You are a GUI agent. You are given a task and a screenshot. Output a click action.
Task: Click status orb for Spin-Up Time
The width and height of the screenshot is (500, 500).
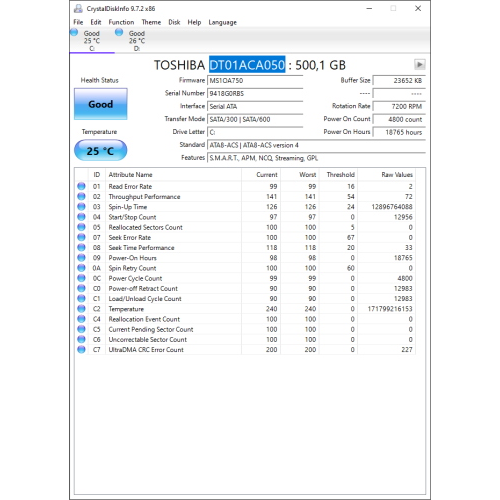click(81, 207)
